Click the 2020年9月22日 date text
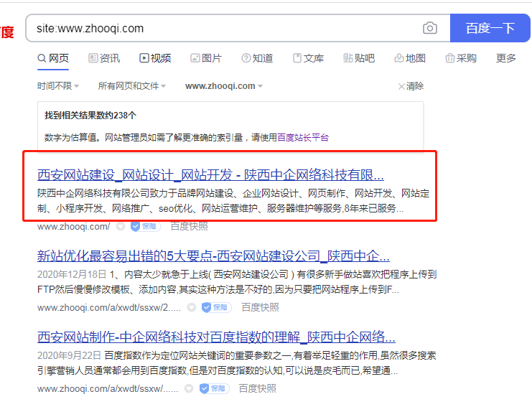The width and height of the screenshot is (532, 412). [69, 355]
